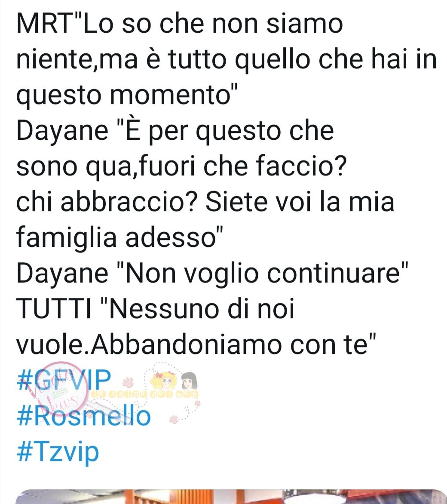The image size is (447, 504).
Task: Click the yellow 'le talpe del web' watermark text
Action: pos(144,395)
